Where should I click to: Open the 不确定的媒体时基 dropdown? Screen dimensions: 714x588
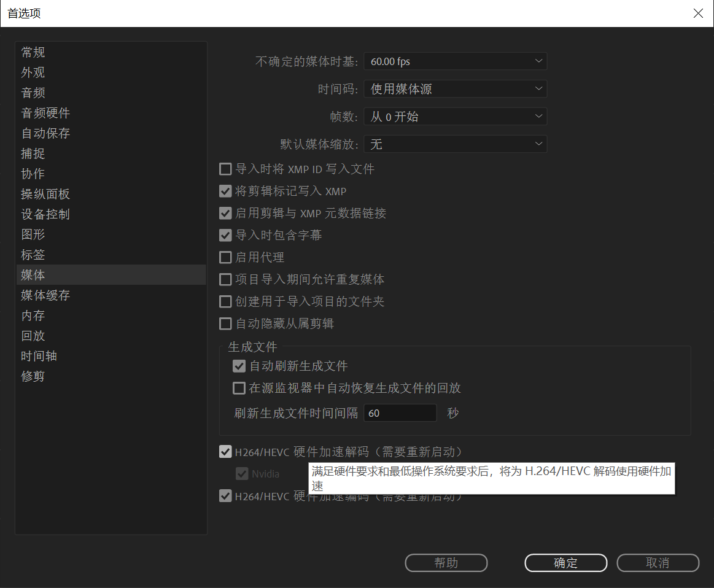pos(455,61)
